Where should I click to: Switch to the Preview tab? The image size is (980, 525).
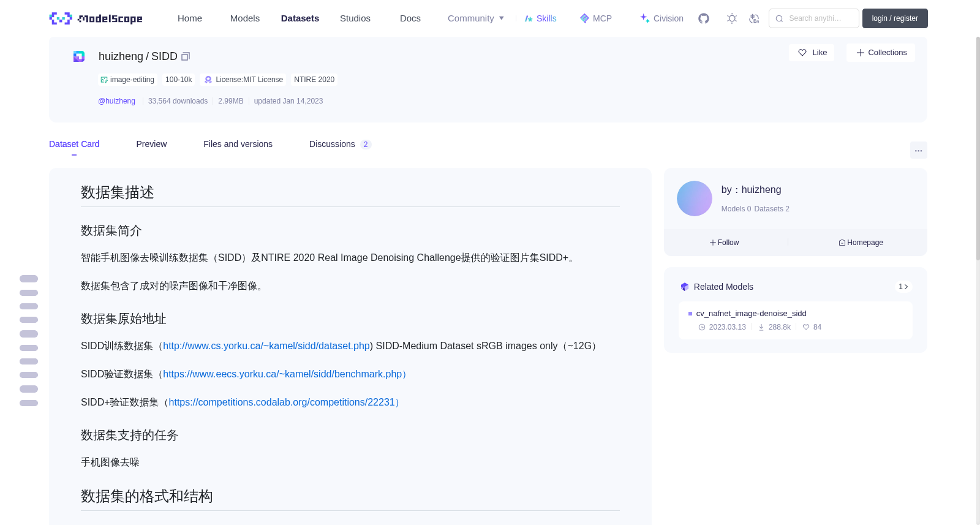click(151, 144)
